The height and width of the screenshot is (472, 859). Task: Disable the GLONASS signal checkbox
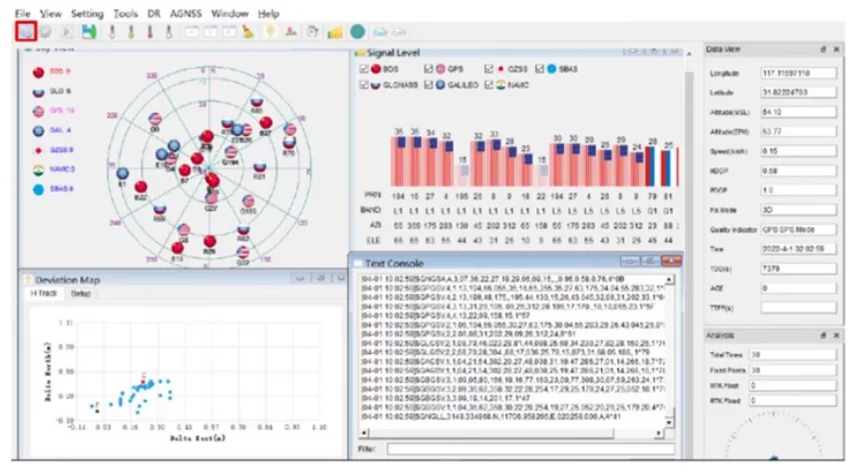coord(364,86)
